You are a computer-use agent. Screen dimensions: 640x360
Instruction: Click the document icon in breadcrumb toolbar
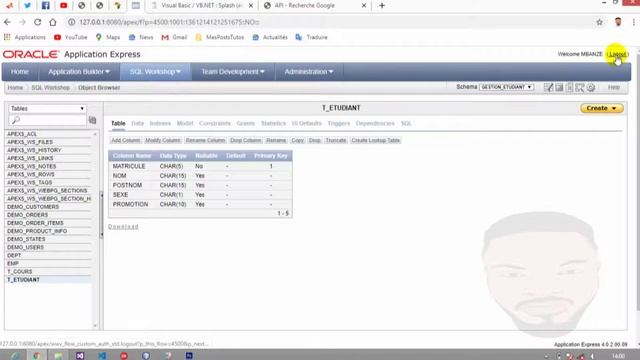click(x=569, y=87)
